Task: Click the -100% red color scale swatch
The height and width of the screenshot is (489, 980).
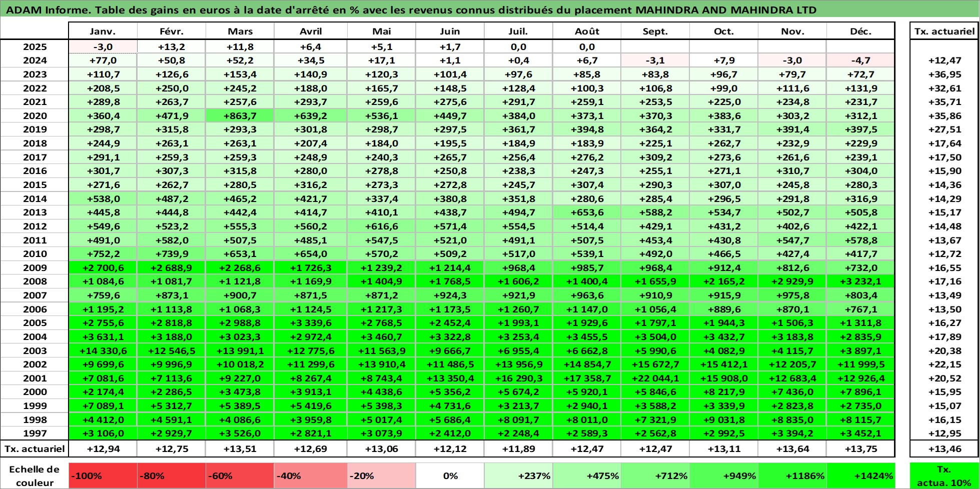Action: click(x=103, y=476)
